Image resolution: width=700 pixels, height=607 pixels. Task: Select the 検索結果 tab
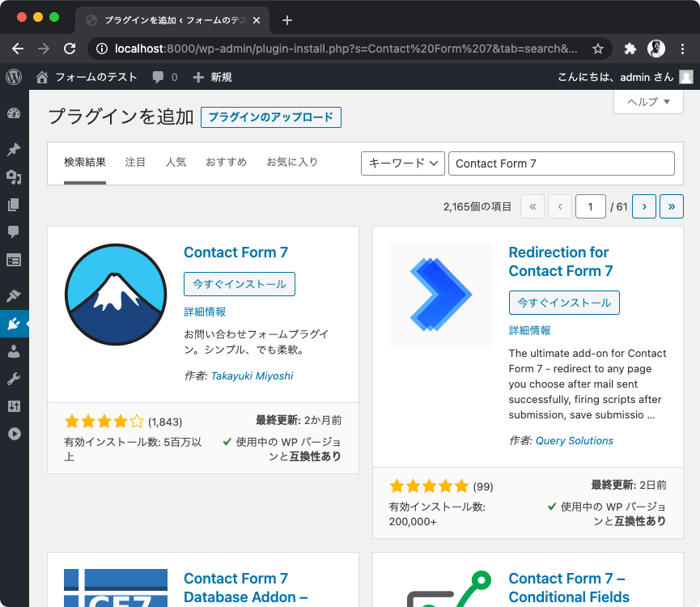85,162
